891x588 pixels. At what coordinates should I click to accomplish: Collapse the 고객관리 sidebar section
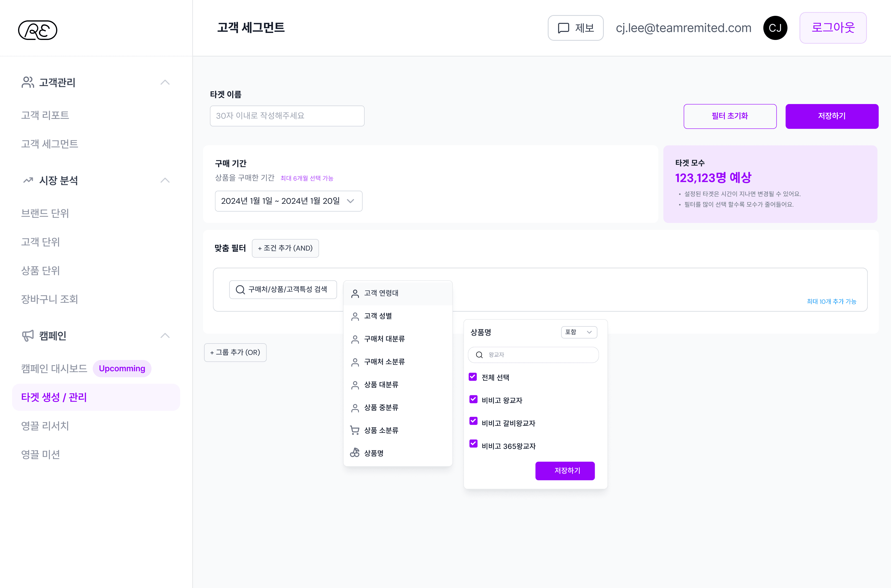[165, 82]
